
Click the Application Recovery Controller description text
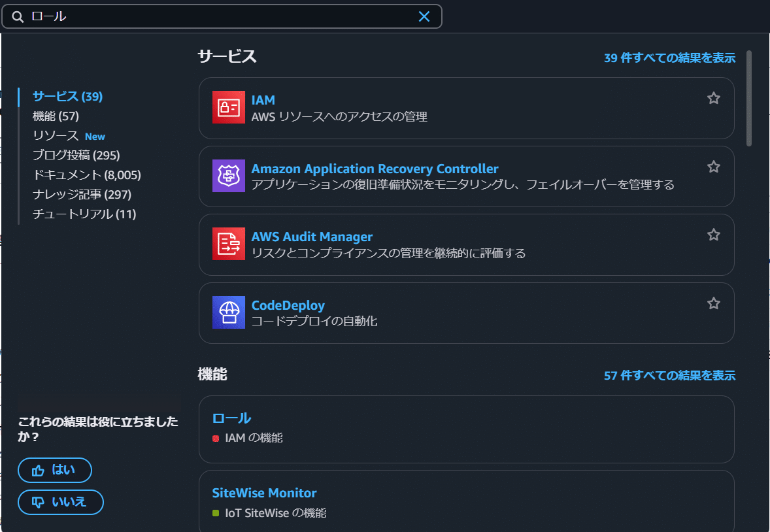click(463, 185)
